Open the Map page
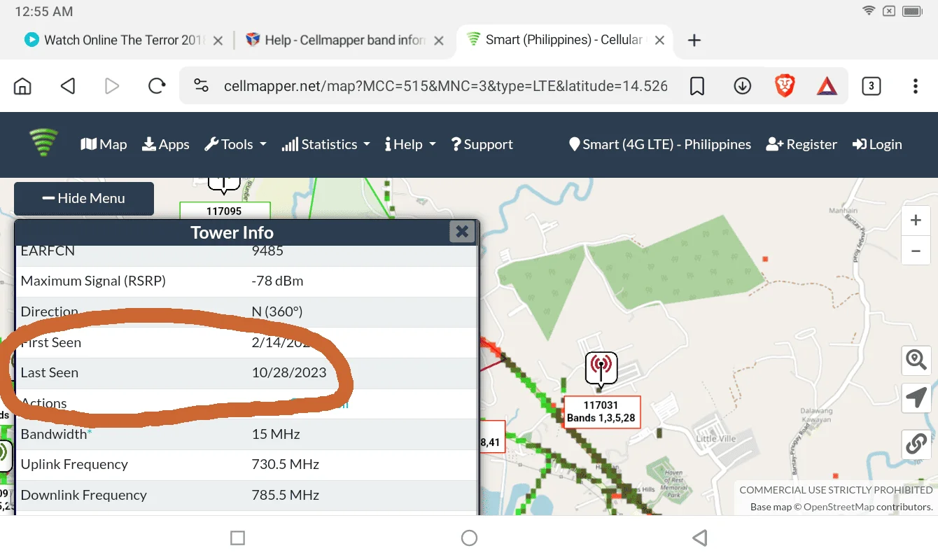Screen dimensions: 938x560 click(104, 144)
